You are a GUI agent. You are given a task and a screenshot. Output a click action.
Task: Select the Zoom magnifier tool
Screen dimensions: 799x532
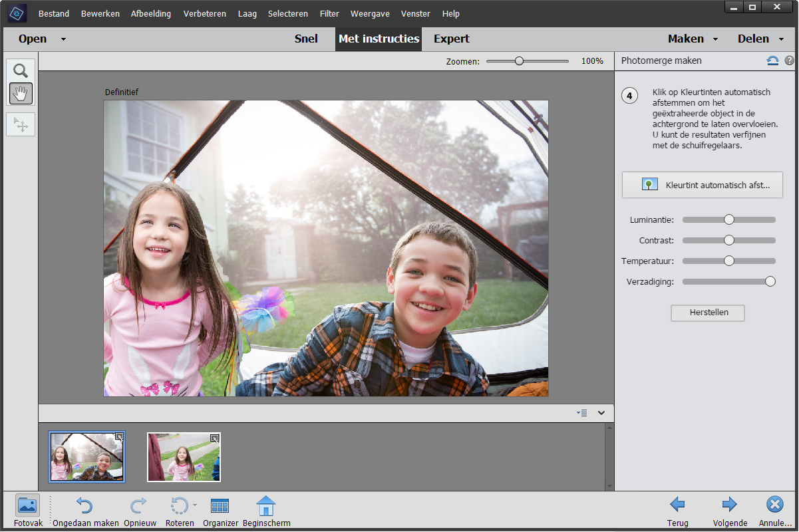21,71
